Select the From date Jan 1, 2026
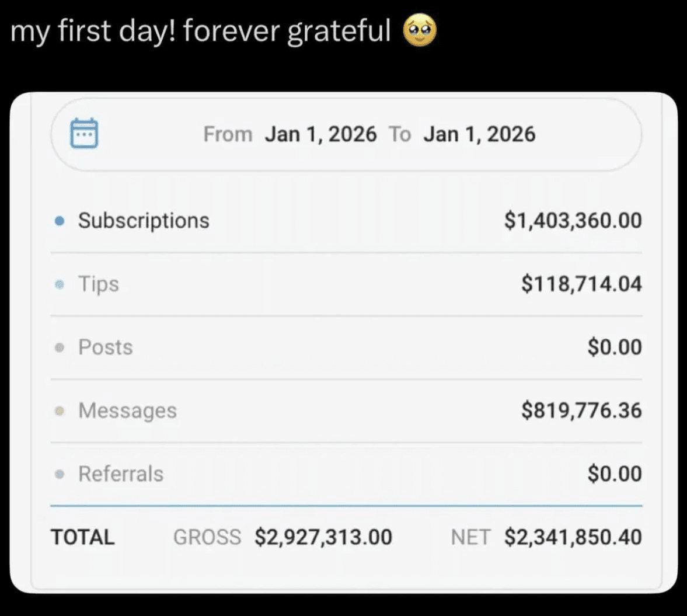 tap(320, 134)
